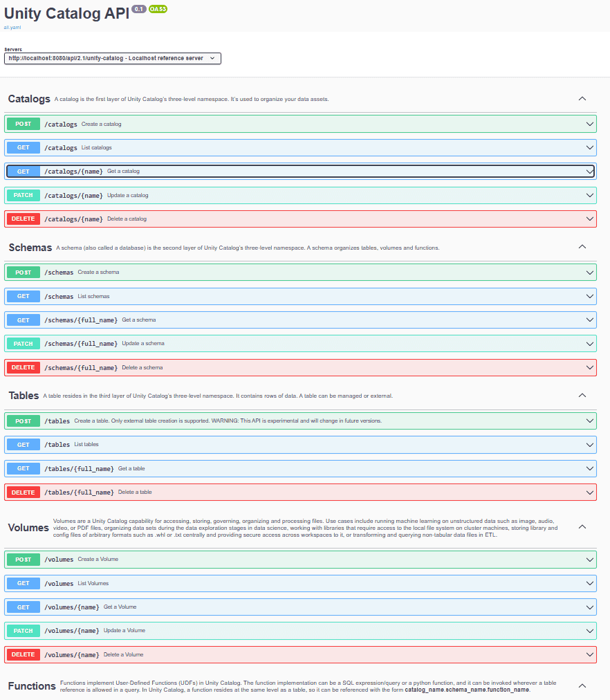Expand the POST Create a Volume chevron
The height and width of the screenshot is (700, 610).
589,560
